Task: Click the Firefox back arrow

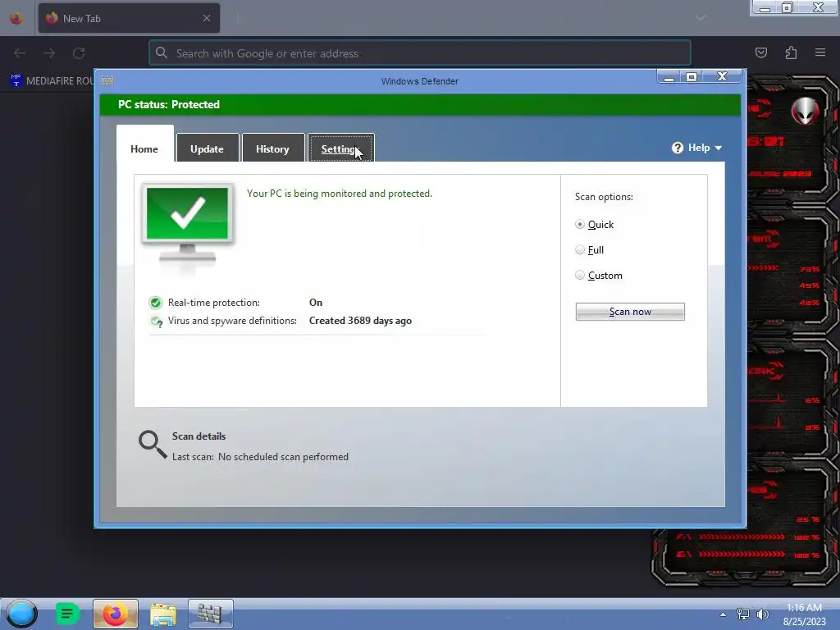Action: pyautogui.click(x=20, y=53)
